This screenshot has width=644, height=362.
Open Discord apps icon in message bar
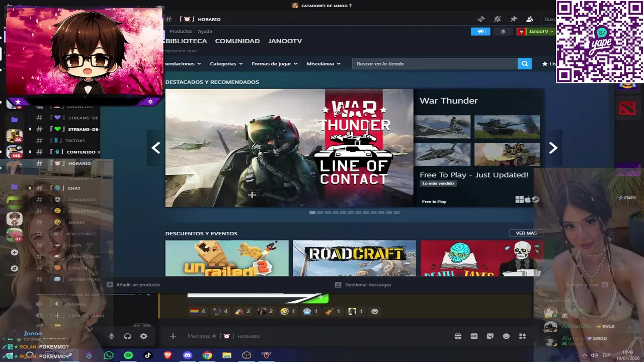click(x=522, y=336)
